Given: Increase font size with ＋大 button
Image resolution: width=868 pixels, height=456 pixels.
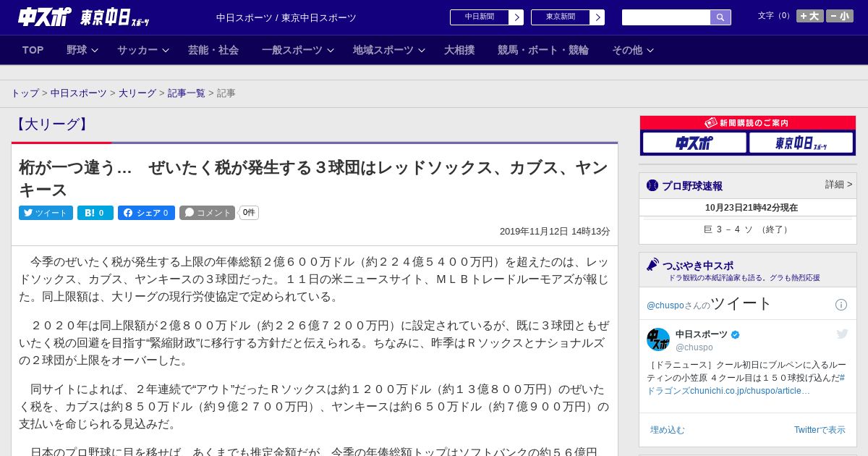Looking at the screenshot, I should pos(810,16).
